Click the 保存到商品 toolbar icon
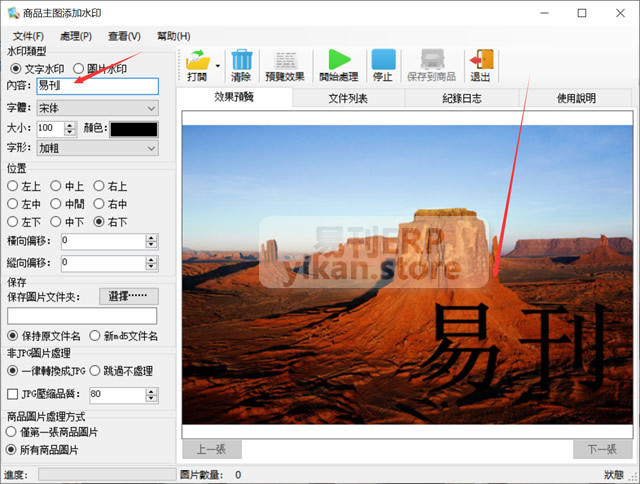The width and height of the screenshot is (640, 484). coord(432,59)
